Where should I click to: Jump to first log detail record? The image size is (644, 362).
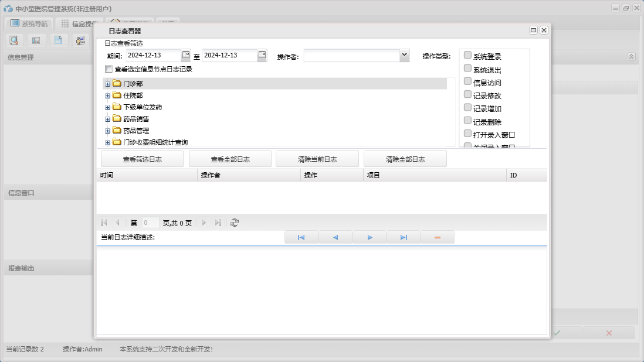coord(301,237)
